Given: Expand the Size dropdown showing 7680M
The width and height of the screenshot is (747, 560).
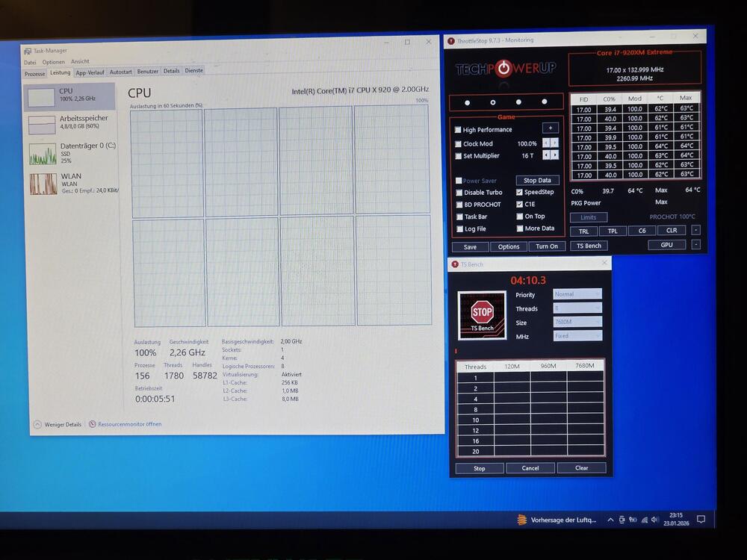Looking at the screenshot, I should pos(577,322).
